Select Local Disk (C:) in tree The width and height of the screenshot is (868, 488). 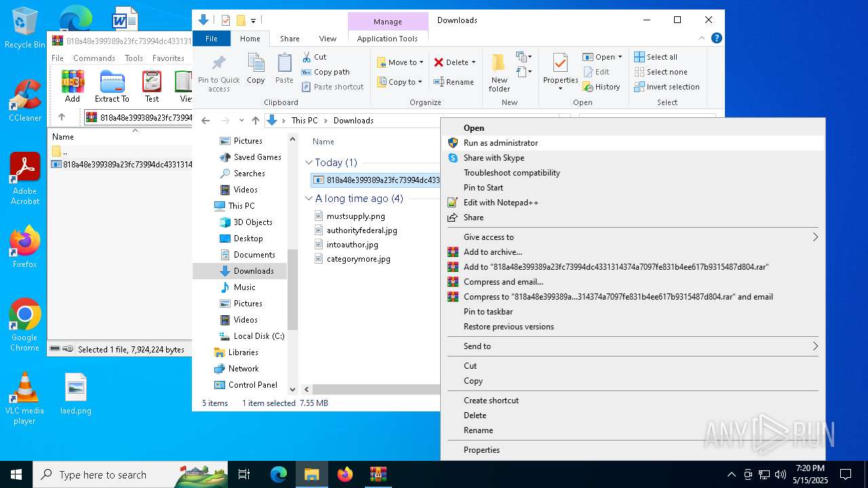point(252,336)
